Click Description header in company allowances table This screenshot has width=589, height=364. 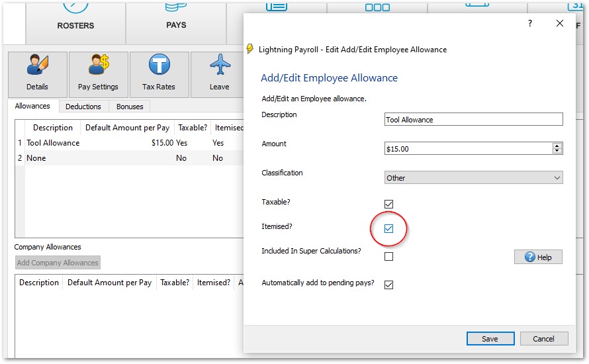tap(39, 283)
